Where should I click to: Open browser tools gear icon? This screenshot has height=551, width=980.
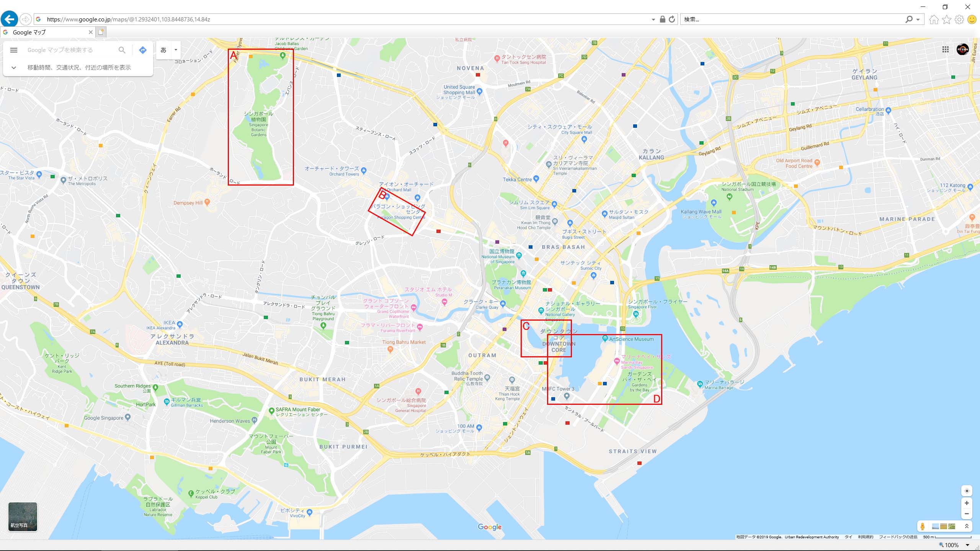point(959,19)
